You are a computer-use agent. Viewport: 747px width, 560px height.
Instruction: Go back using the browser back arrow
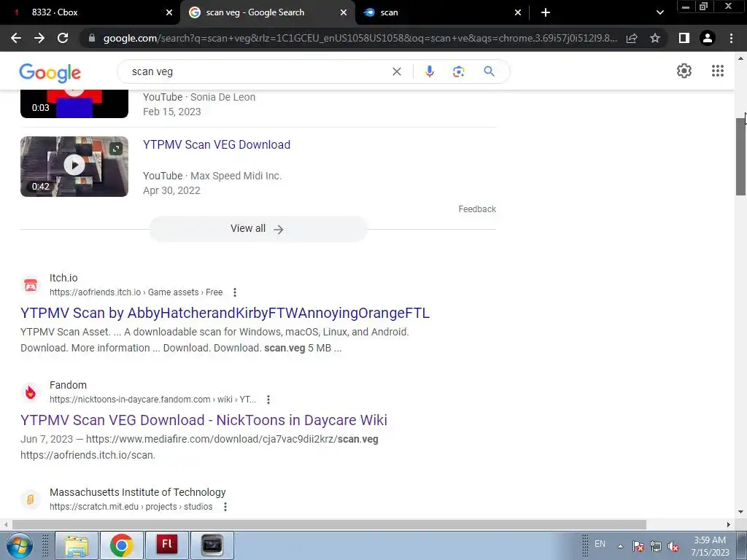click(16, 38)
